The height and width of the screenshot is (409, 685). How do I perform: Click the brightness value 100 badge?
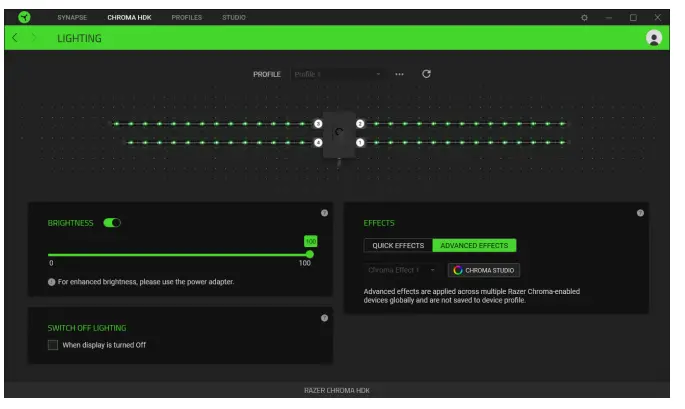(311, 241)
